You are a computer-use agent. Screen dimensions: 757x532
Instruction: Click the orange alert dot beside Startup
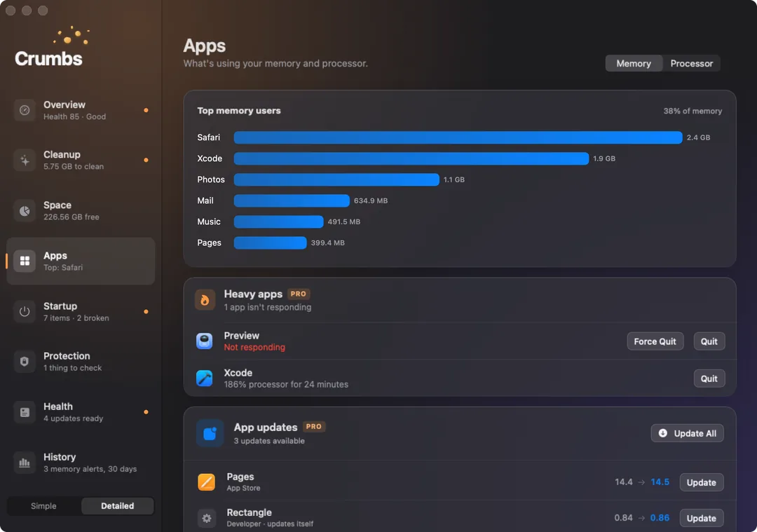pos(146,311)
